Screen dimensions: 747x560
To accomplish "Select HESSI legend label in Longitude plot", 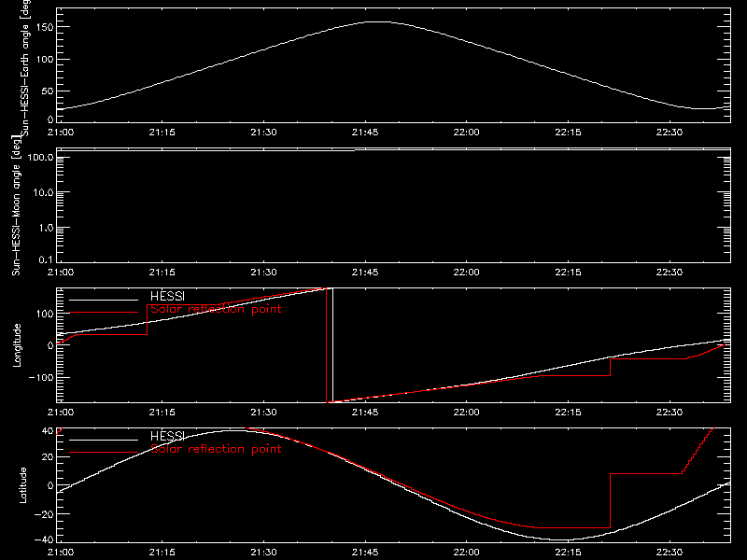I will 167,297.
